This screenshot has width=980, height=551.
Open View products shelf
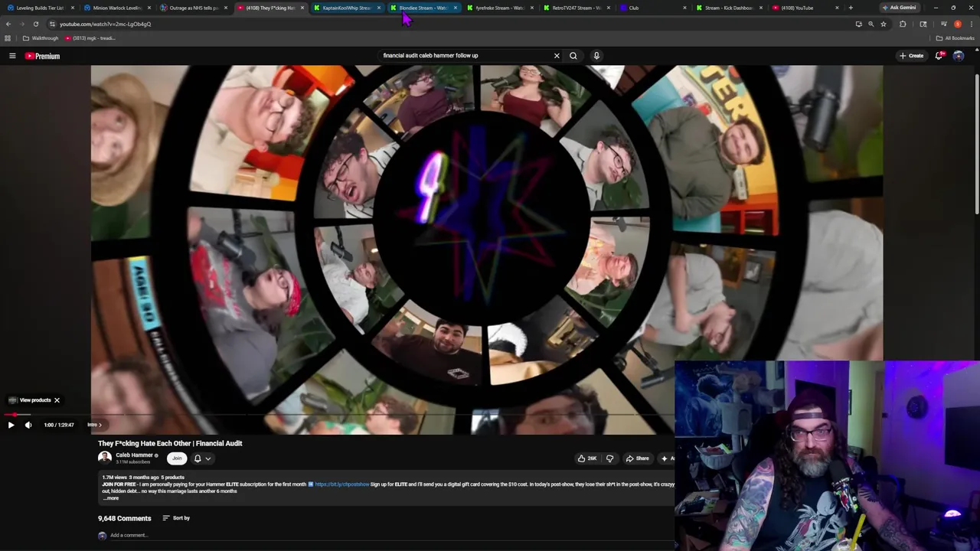30,400
